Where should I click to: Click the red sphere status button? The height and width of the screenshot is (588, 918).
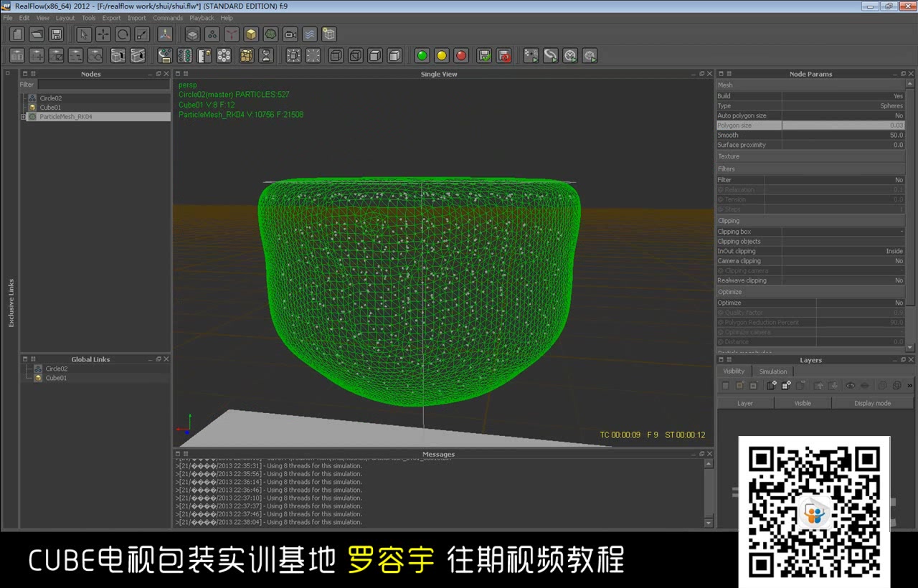461,56
